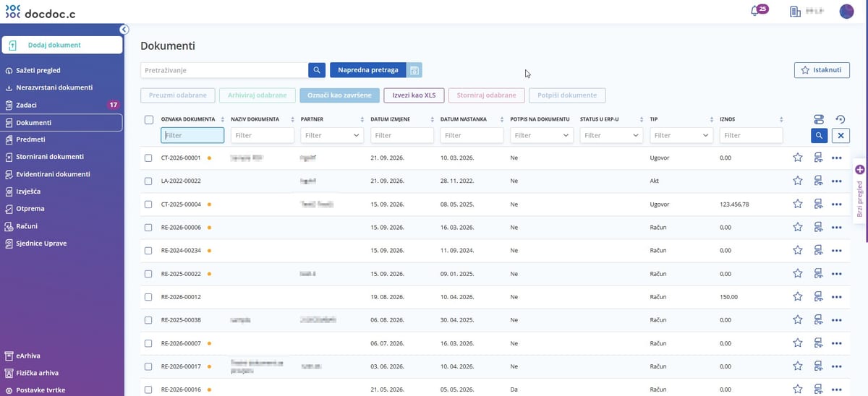Open the user avatar menu

click(846, 12)
